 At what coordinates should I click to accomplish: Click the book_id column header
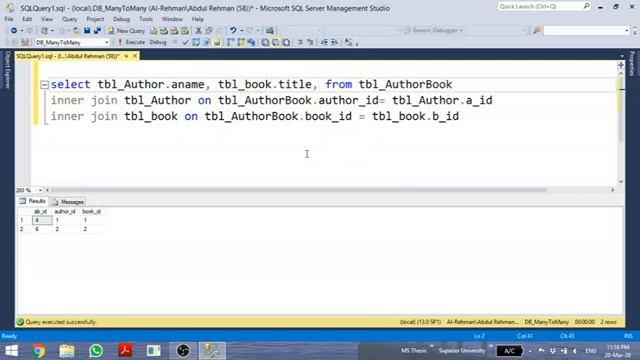tap(91, 211)
